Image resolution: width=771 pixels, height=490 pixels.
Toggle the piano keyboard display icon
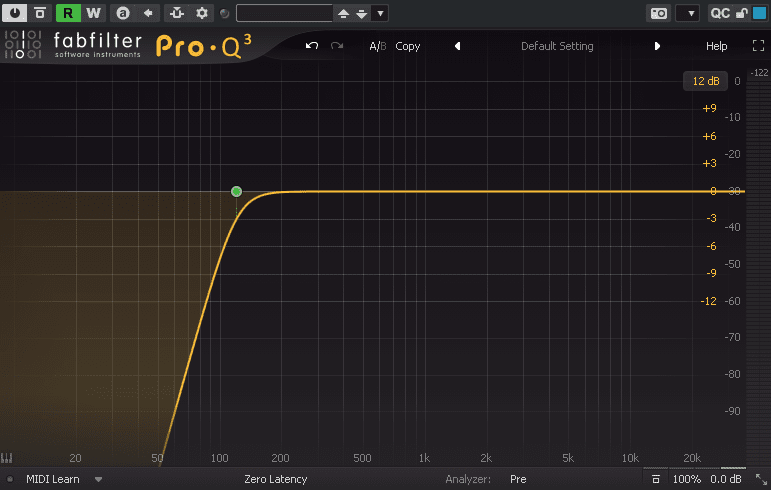tap(6, 458)
